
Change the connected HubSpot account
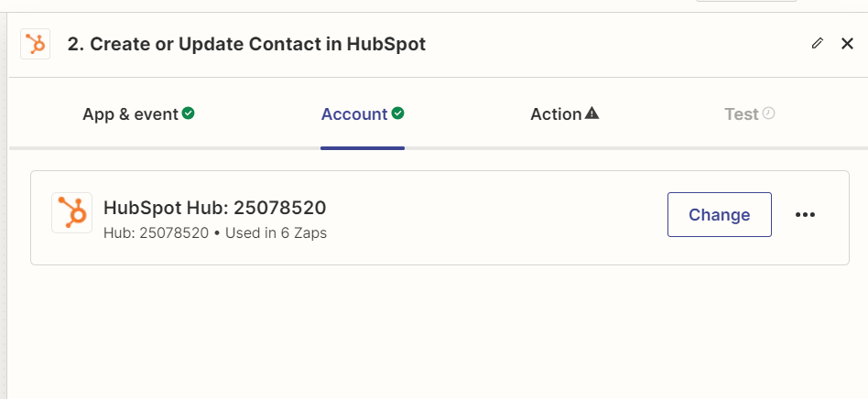point(719,215)
